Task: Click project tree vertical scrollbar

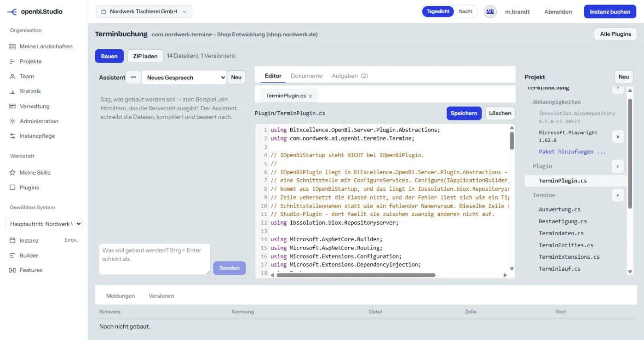Action: coord(630,154)
